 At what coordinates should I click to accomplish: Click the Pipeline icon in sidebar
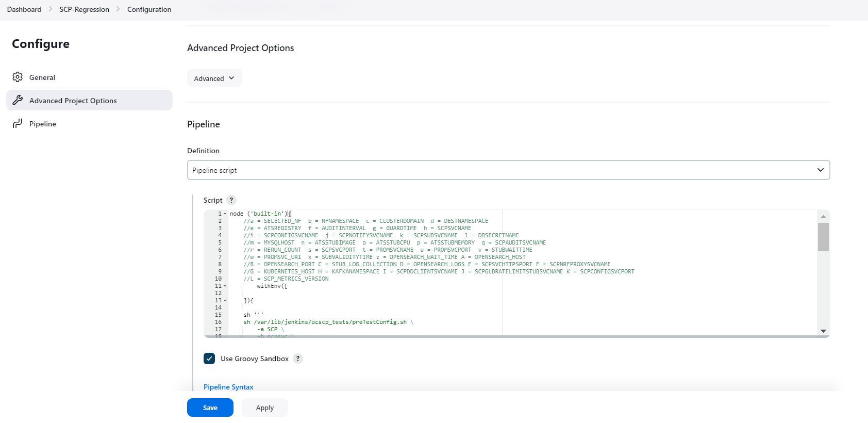click(18, 123)
